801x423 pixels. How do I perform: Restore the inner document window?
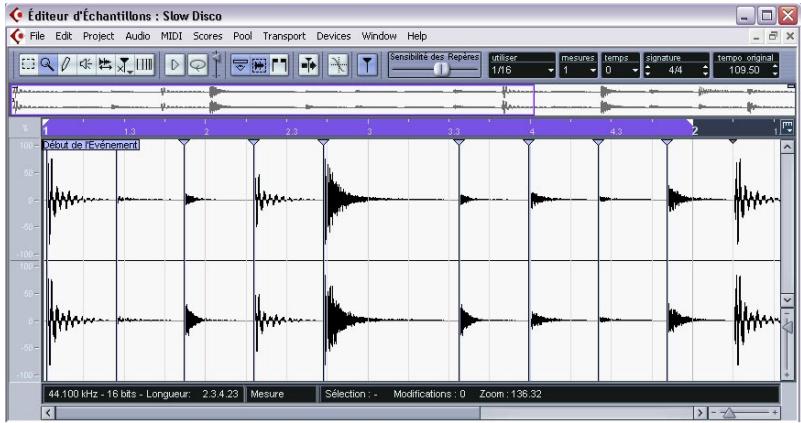click(x=773, y=36)
